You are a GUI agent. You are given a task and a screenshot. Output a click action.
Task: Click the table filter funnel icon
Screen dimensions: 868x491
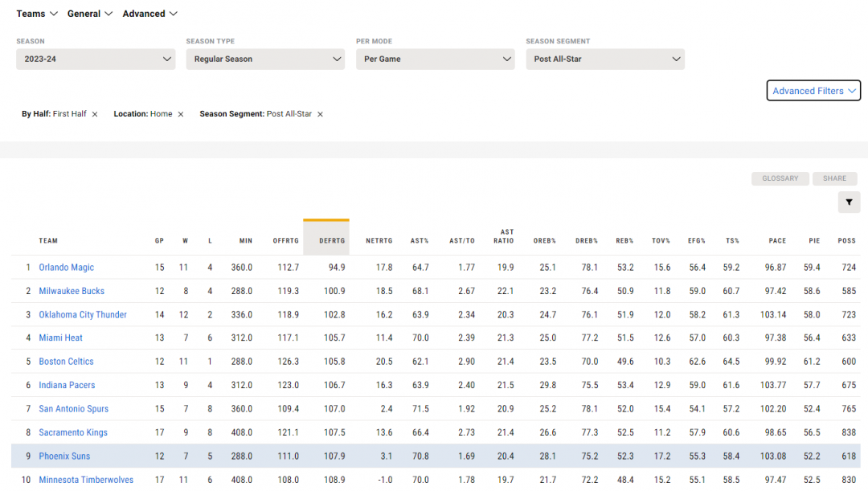click(x=849, y=203)
